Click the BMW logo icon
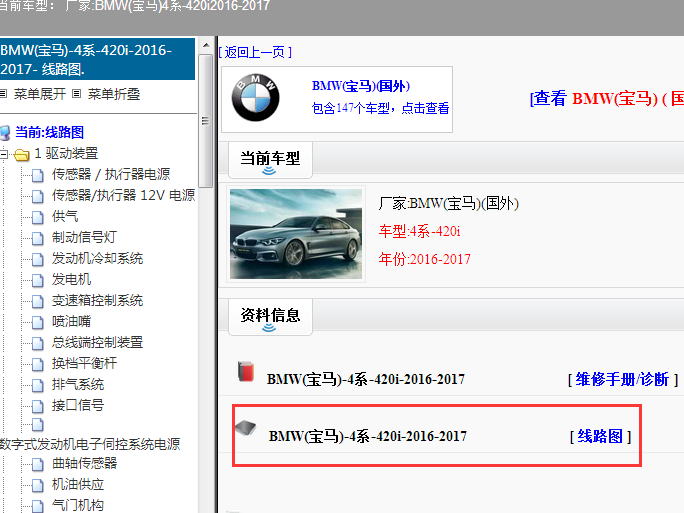This screenshot has width=684, height=513. pos(255,98)
